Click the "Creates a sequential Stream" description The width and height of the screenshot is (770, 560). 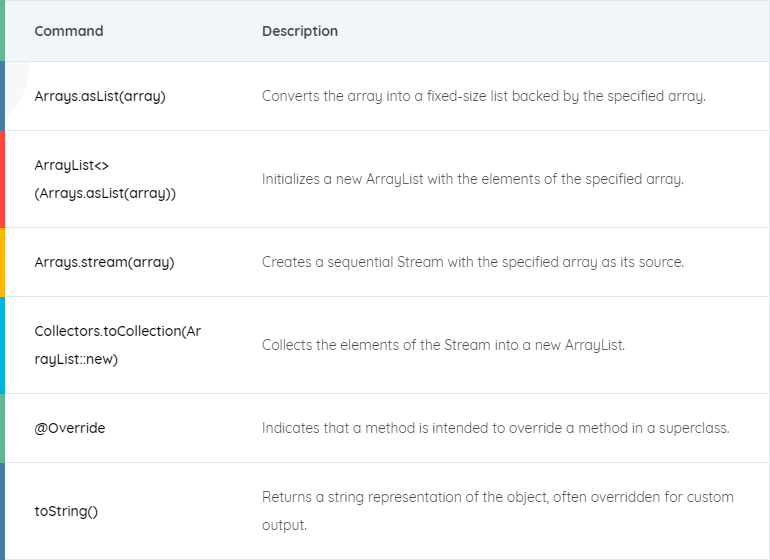tap(472, 262)
